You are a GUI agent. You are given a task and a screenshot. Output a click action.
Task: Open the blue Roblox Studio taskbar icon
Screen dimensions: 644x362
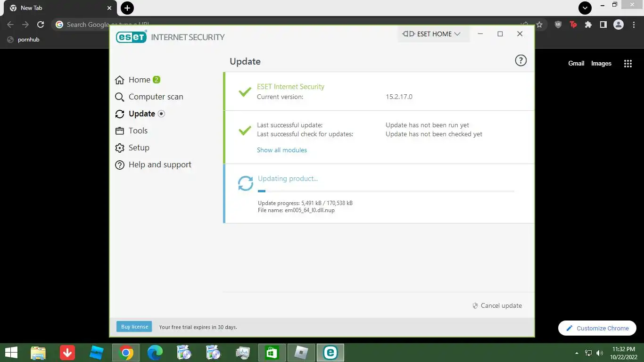97,353
